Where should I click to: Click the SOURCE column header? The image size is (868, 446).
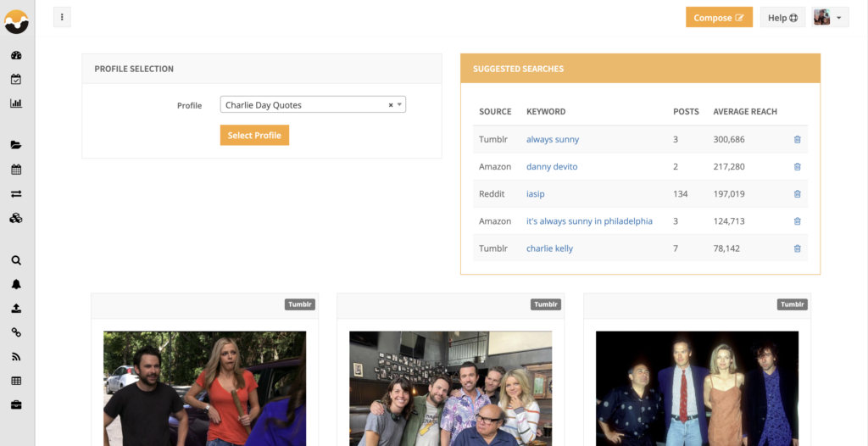pos(495,112)
